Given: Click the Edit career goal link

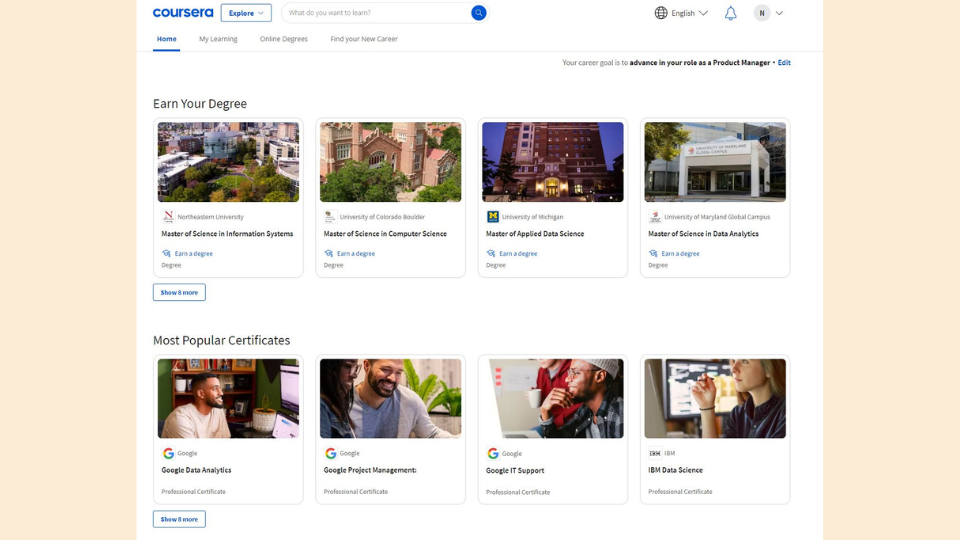Looking at the screenshot, I should 784,62.
